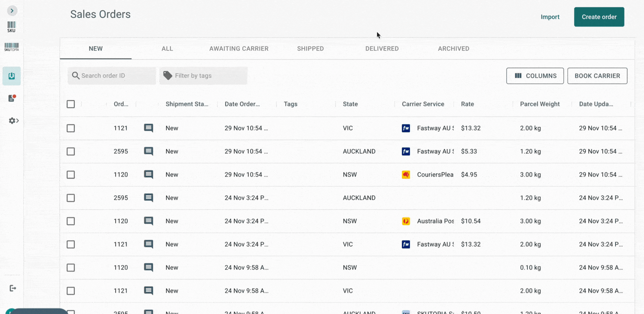The width and height of the screenshot is (644, 314).
Task: Click the $10.54 rate cell
Action: pyautogui.click(x=471, y=221)
